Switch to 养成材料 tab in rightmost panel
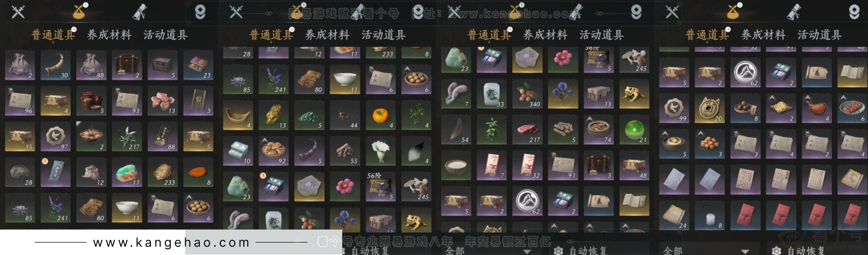The image size is (868, 255). (763, 35)
